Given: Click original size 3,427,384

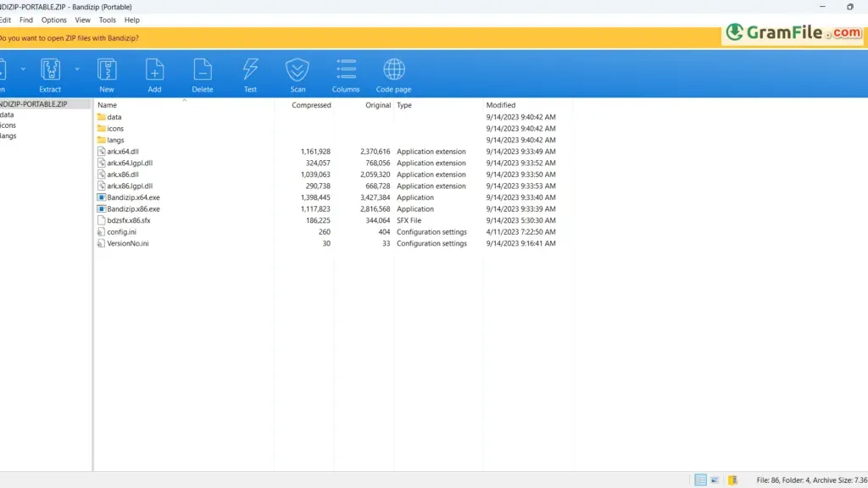Looking at the screenshot, I should [x=376, y=197].
